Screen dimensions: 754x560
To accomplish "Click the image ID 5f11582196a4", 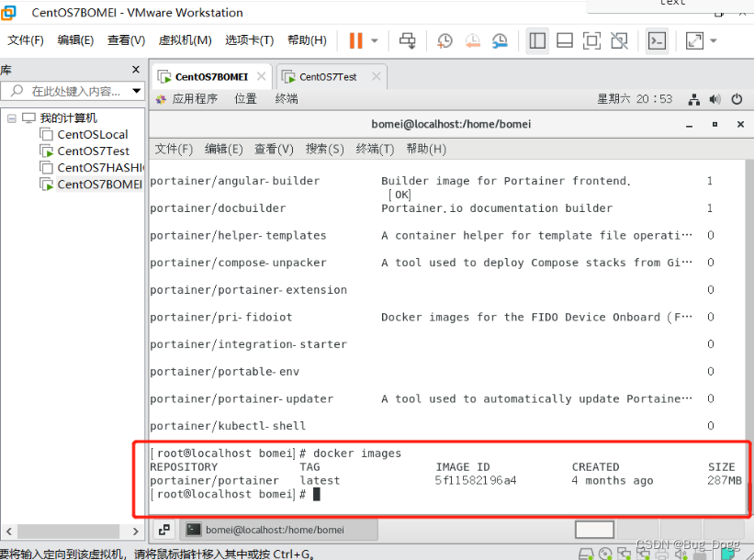I will (476, 481).
